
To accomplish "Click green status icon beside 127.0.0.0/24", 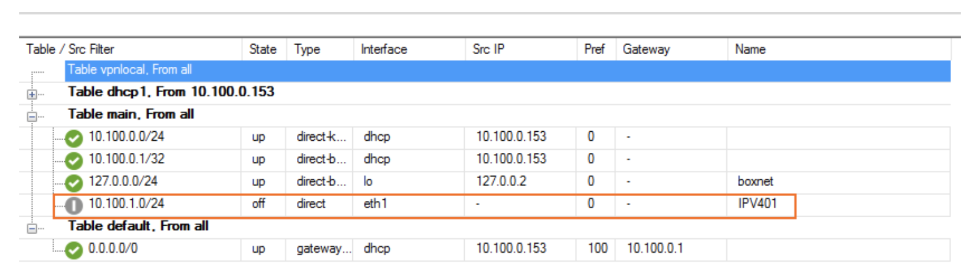I will (x=74, y=183).
